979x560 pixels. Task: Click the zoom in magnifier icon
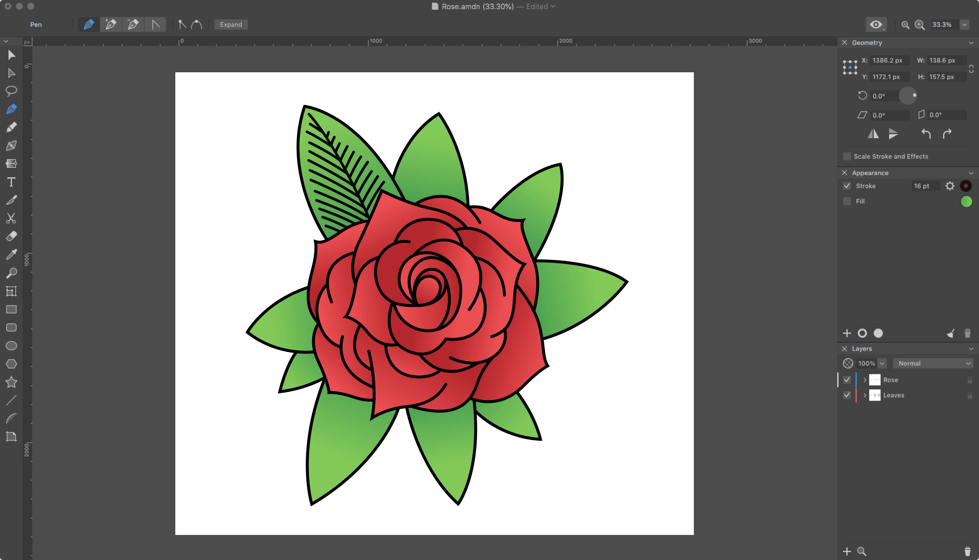920,25
